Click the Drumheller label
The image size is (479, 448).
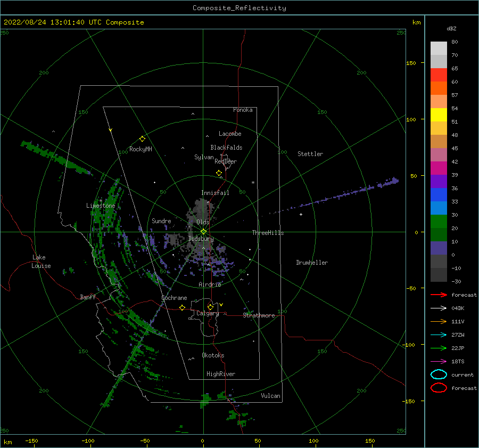click(x=311, y=263)
